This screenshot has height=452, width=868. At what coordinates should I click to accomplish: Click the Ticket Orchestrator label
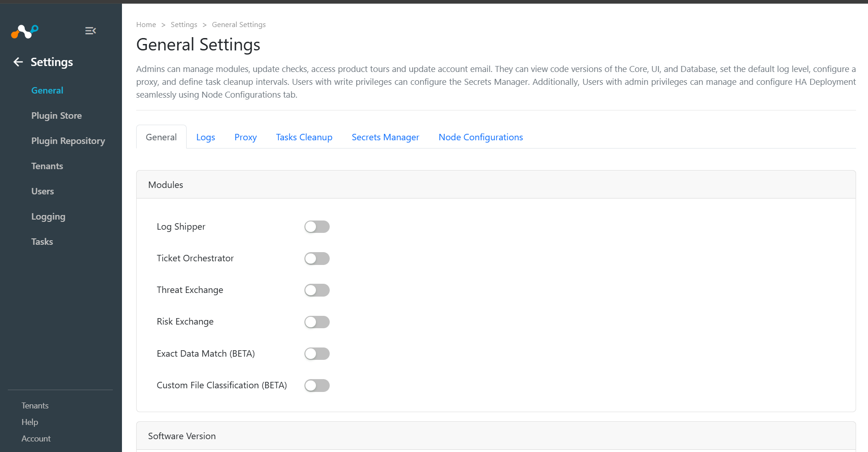click(x=195, y=259)
